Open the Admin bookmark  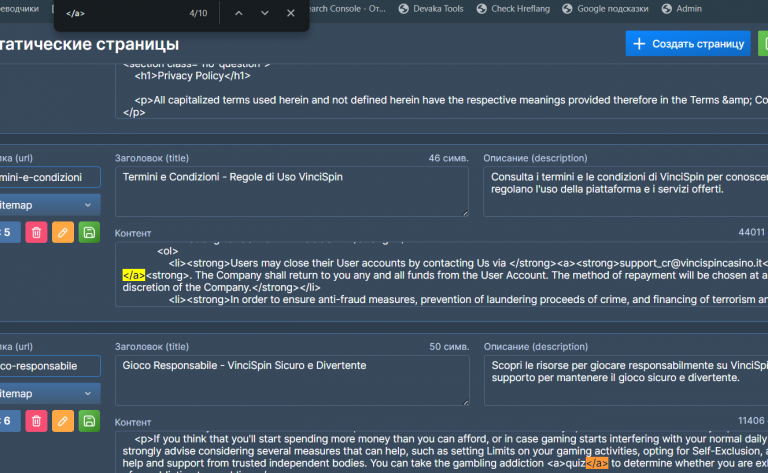pyautogui.click(x=682, y=9)
